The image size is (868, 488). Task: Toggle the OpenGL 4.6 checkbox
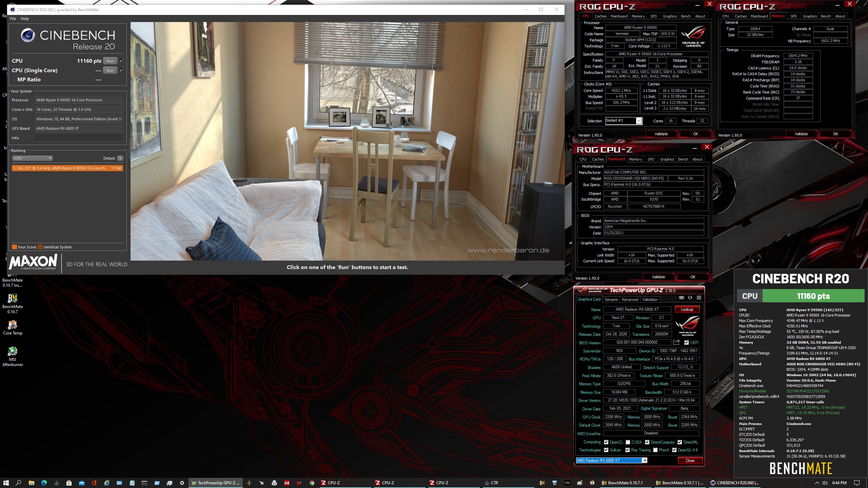[674, 450]
